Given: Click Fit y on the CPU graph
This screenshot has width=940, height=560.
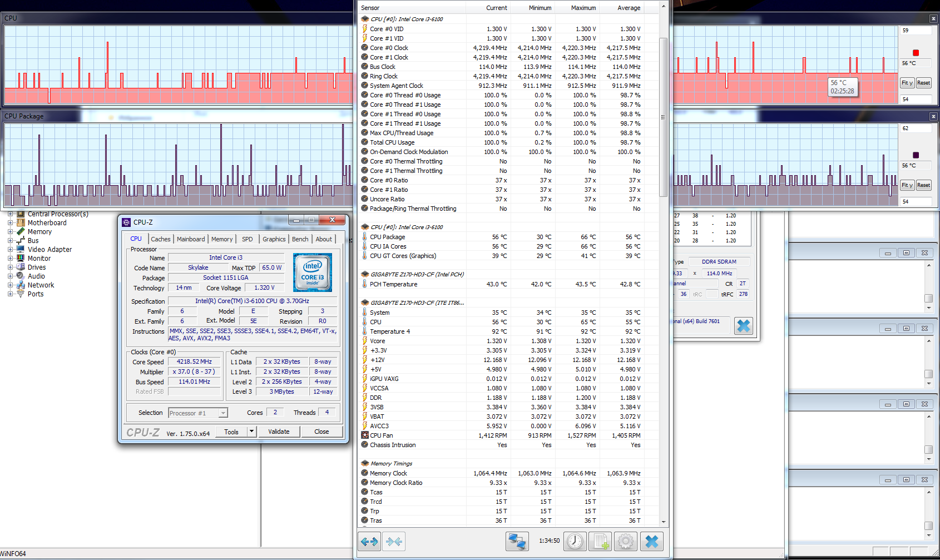Looking at the screenshot, I should pos(907,83).
